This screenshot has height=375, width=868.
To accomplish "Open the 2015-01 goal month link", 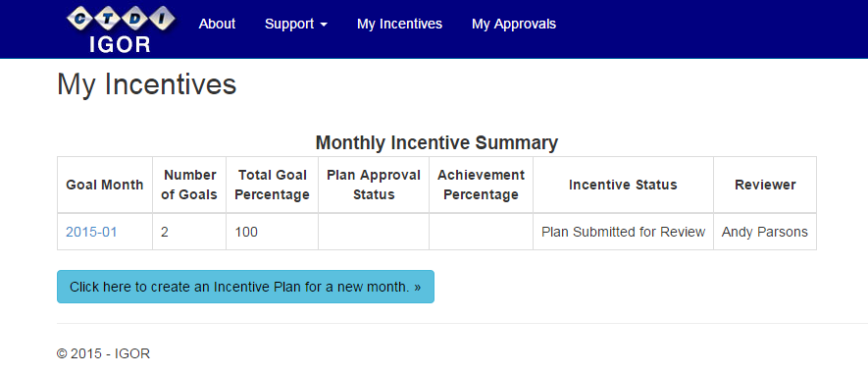I will click(x=91, y=232).
